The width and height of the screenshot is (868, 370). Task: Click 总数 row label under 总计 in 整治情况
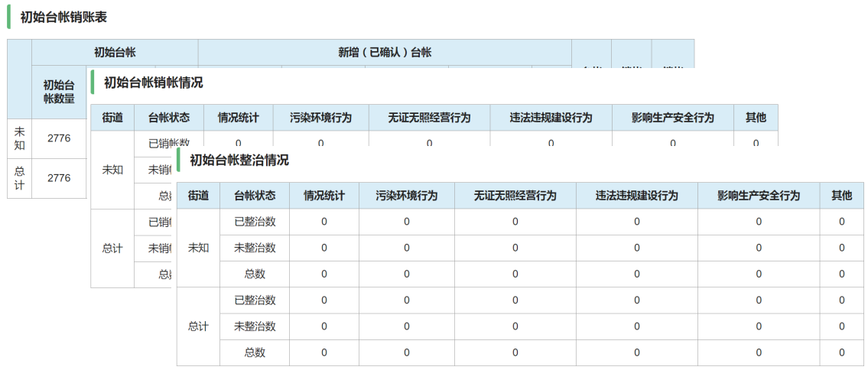[255, 352]
